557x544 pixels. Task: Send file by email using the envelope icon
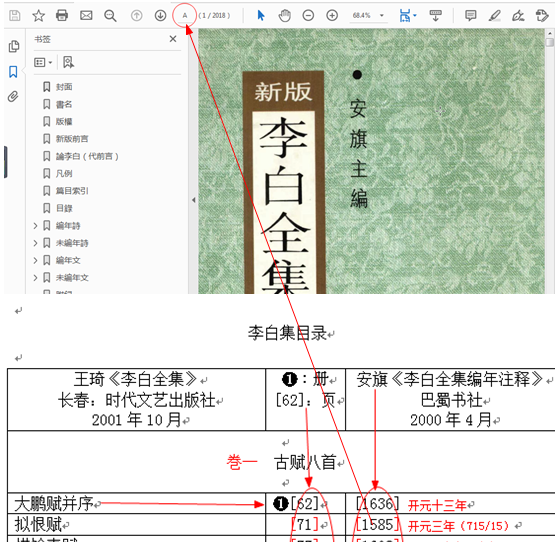click(86, 16)
